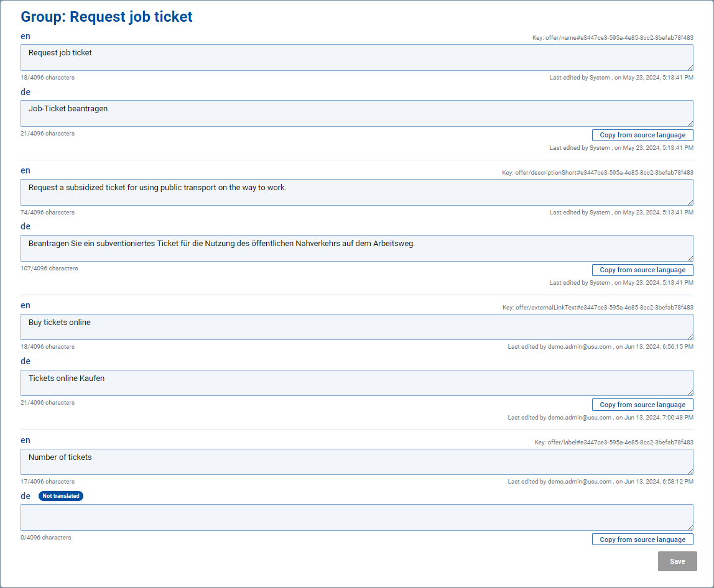Screen dimensions: 714x588
Task: Click the empty untranslated German text field
Action: tap(356, 517)
